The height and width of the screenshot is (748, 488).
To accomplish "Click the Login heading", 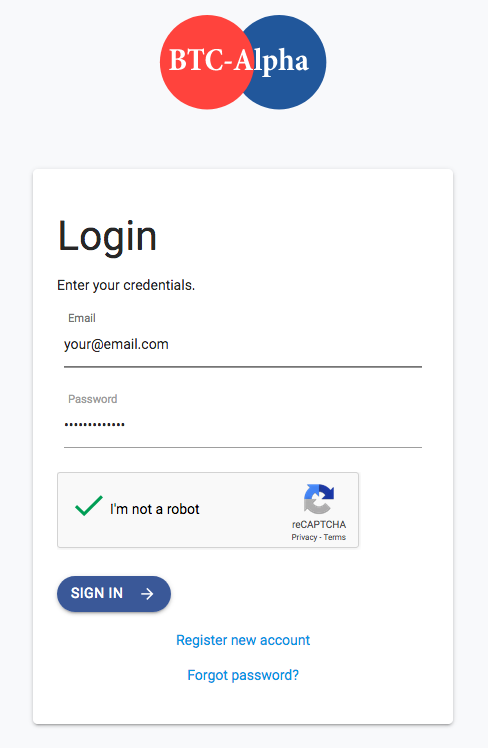I will tap(107, 237).
